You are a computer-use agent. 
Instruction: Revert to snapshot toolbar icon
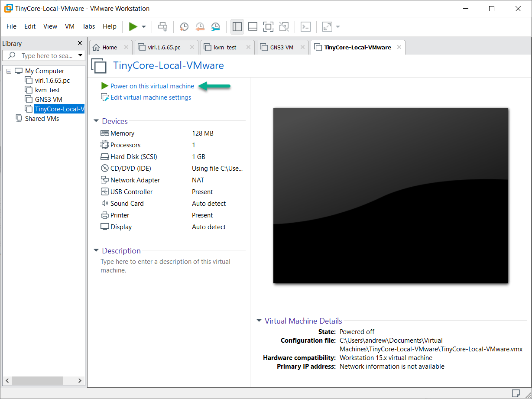200,26
